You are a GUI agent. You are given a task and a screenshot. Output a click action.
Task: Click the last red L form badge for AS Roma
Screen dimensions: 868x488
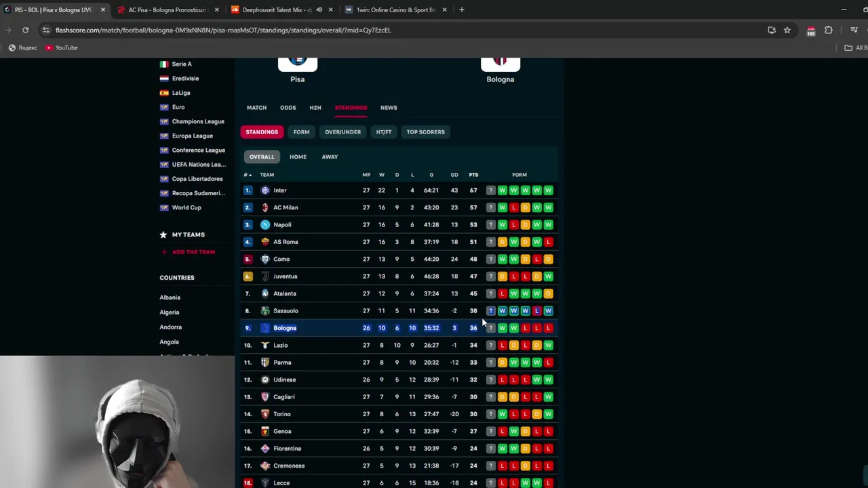(x=548, y=242)
